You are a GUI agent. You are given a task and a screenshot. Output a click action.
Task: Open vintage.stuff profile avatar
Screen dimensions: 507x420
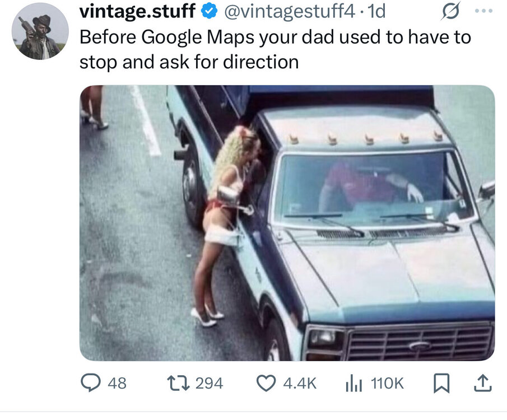(40, 31)
